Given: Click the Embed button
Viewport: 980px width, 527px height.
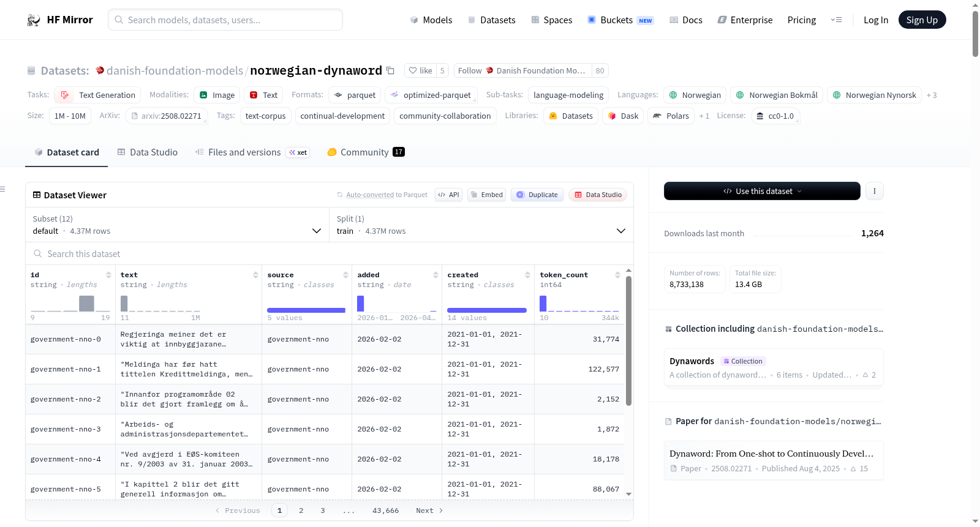Looking at the screenshot, I should [x=487, y=195].
